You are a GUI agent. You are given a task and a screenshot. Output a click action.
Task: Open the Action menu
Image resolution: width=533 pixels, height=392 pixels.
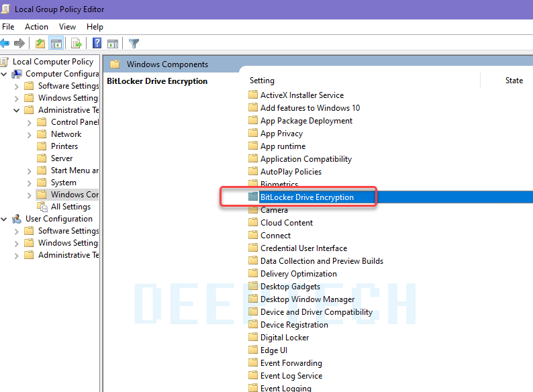tap(36, 27)
